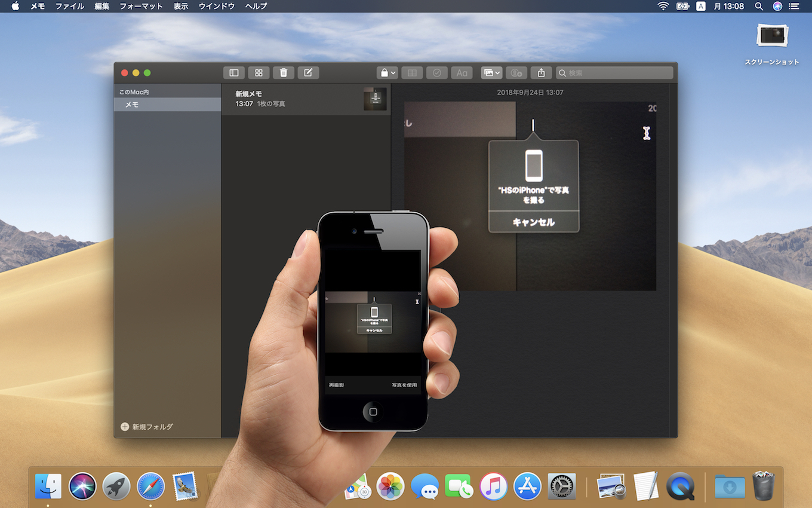The height and width of the screenshot is (508, 812).
Task: Open the 表示 menu
Action: (181, 6)
